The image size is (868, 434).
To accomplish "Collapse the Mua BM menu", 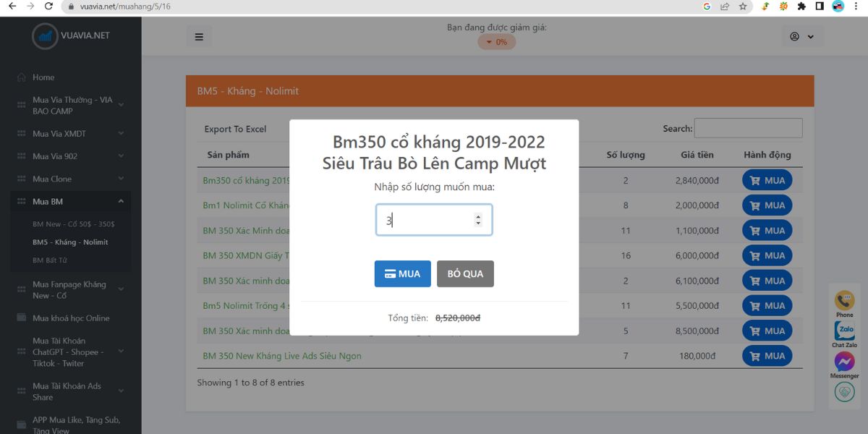I will pyautogui.click(x=70, y=201).
